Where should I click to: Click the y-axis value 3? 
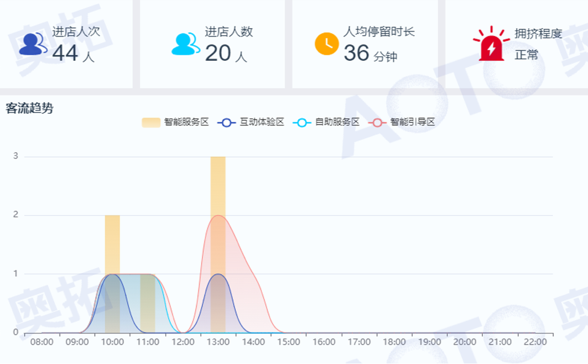coord(15,156)
